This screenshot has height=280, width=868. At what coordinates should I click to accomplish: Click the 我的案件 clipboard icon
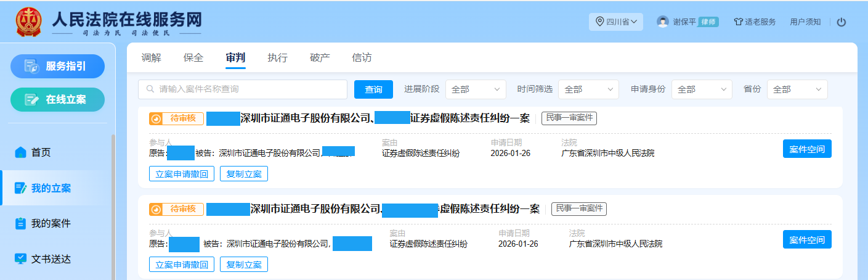click(21, 223)
